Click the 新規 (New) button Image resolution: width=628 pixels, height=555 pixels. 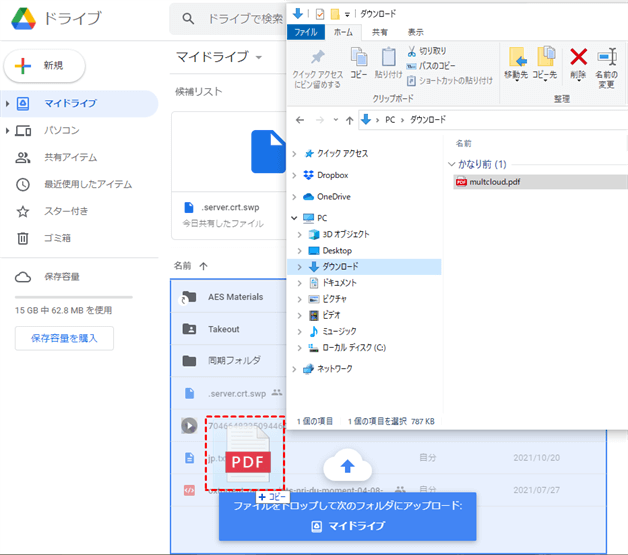[45, 65]
